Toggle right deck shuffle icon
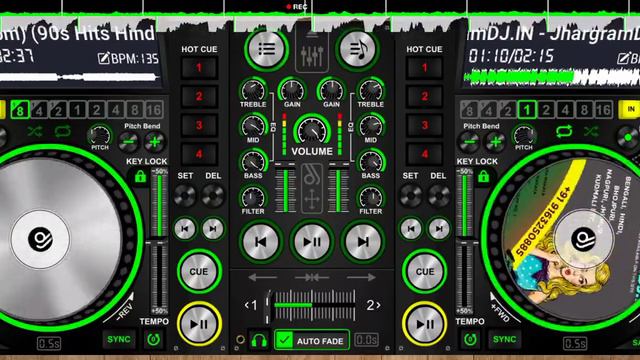 pyautogui.click(x=591, y=131)
